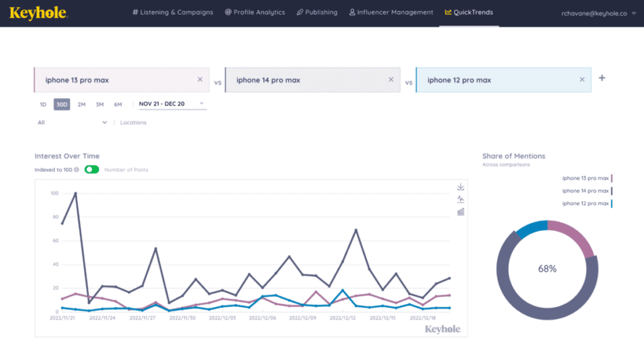644x351 pixels.
Task: Select the 3M time range
Action: tap(100, 104)
